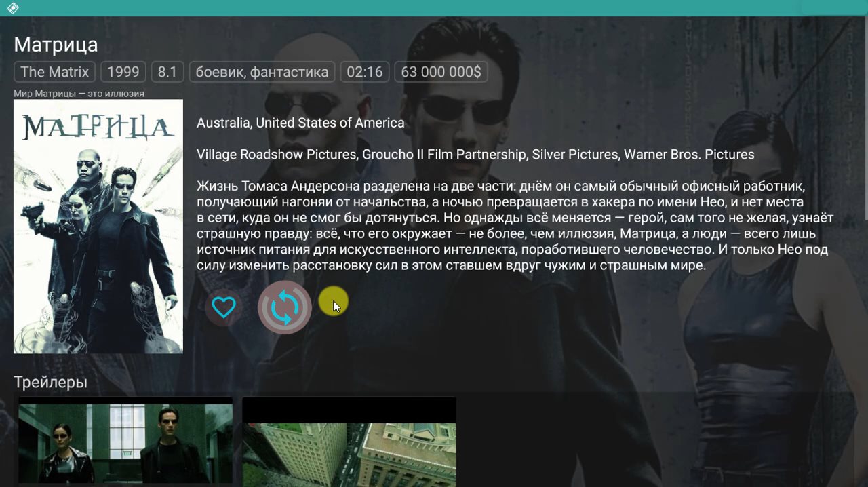Image resolution: width=868 pixels, height=487 pixels.
Task: Click the Матрица movie title heading
Action: pyautogui.click(x=56, y=45)
